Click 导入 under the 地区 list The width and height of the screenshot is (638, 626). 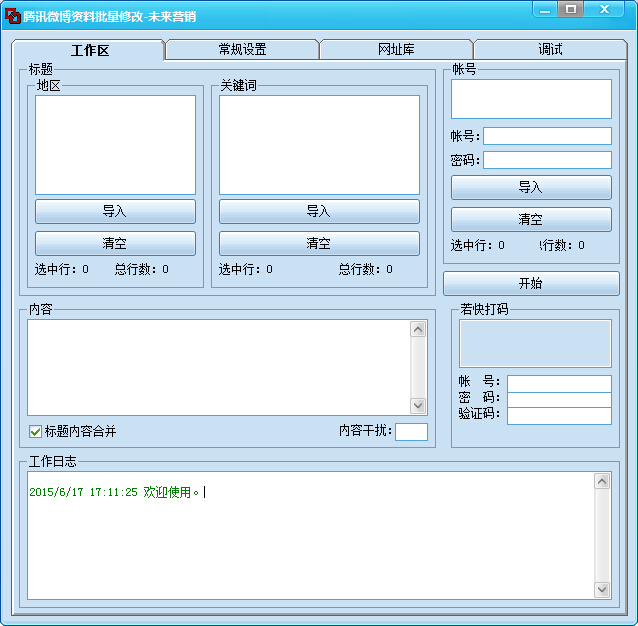[116, 211]
